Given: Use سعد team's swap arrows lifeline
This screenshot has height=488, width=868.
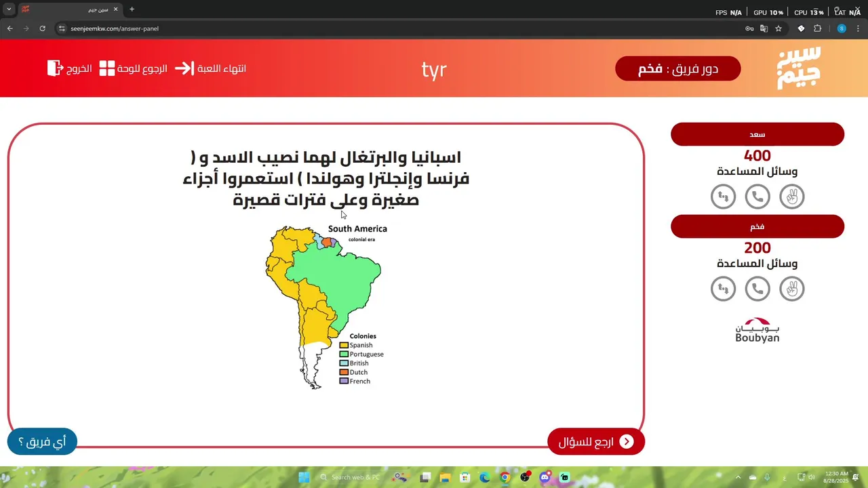Looking at the screenshot, I should pos(724,197).
